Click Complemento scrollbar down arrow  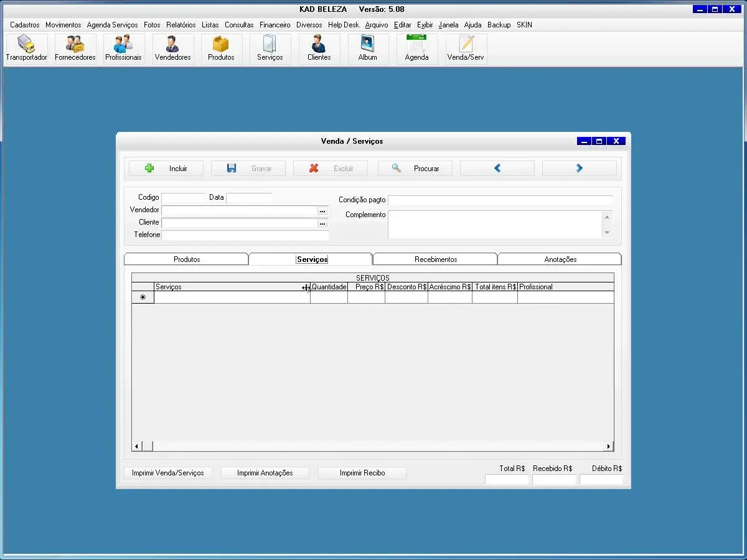pyautogui.click(x=607, y=233)
